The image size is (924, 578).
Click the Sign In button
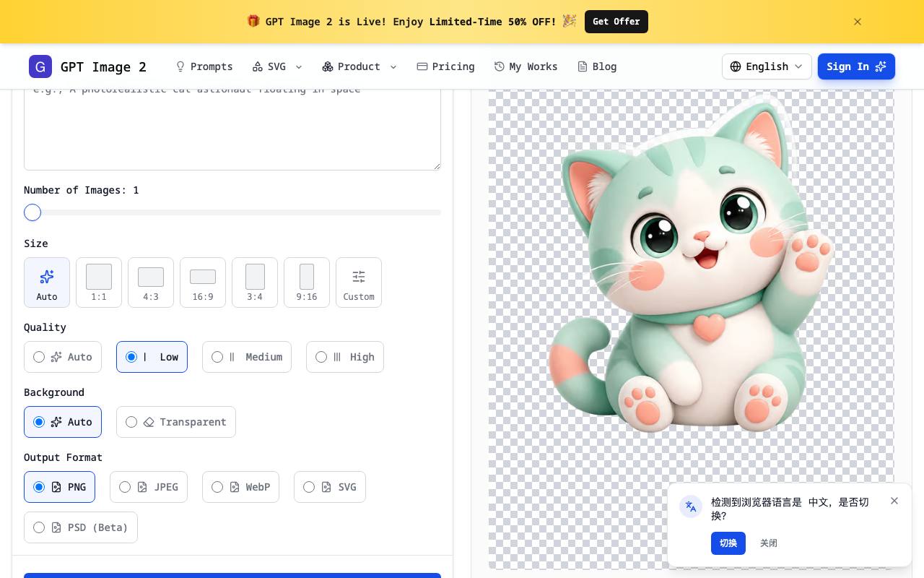coord(856,66)
